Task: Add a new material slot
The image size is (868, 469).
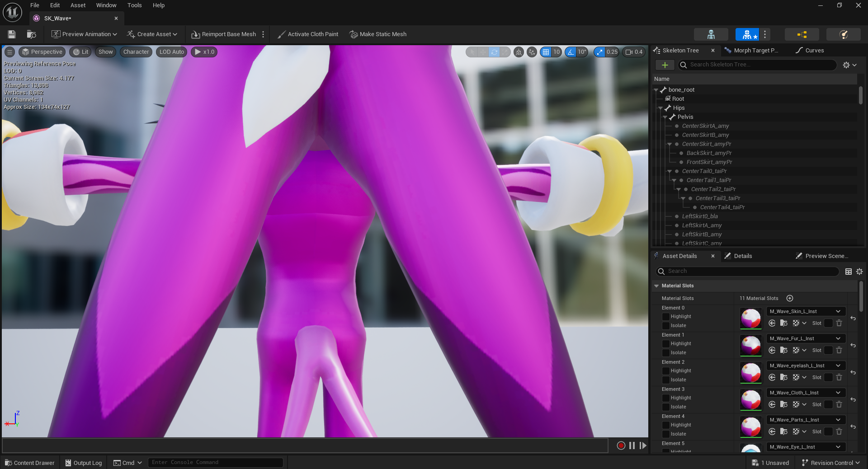Action: pos(790,298)
